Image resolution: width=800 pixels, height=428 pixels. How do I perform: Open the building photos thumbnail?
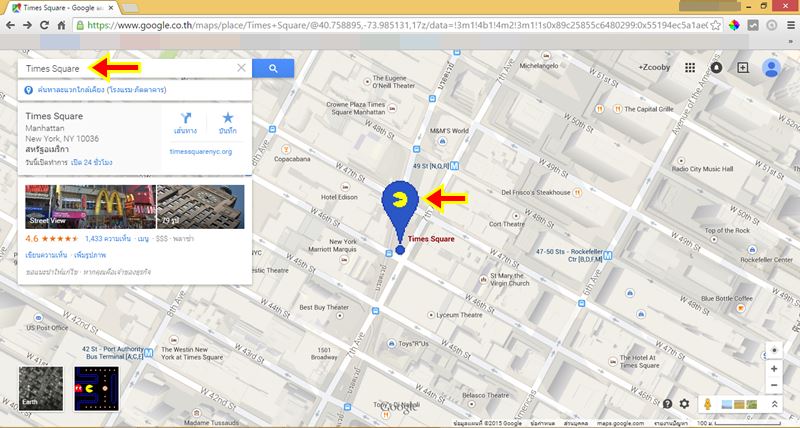pyautogui.click(x=201, y=207)
